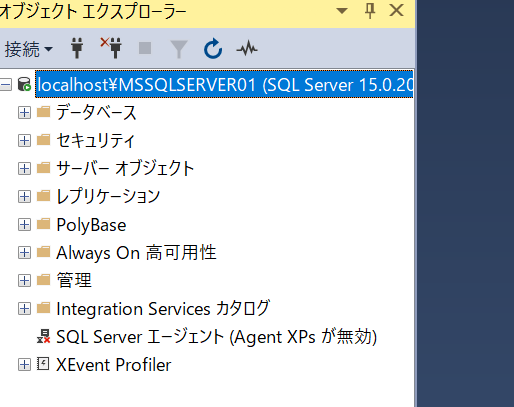Viewport: 514px width, 407px height.
Task: Click the サーバー オブジェクト folder icon
Action: pos(43,168)
